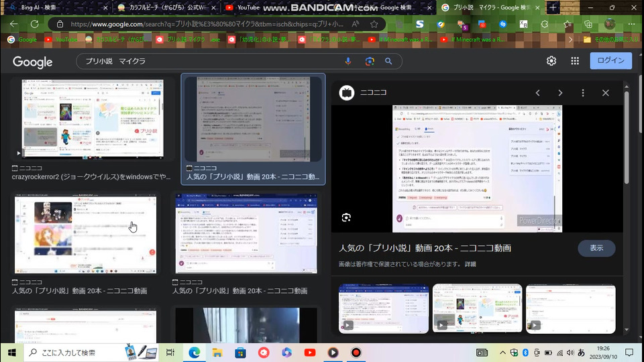Open the new tab plus button
The width and height of the screenshot is (644, 362).
tap(553, 7)
